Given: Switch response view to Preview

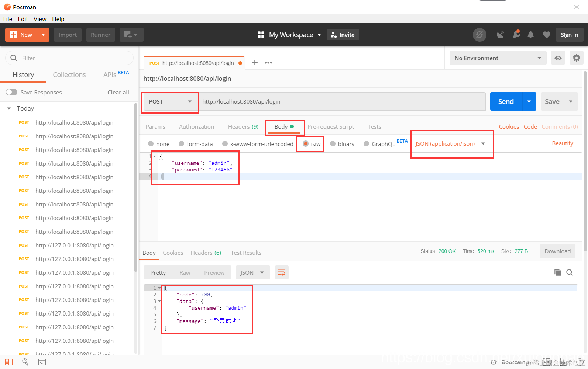Looking at the screenshot, I should point(214,272).
